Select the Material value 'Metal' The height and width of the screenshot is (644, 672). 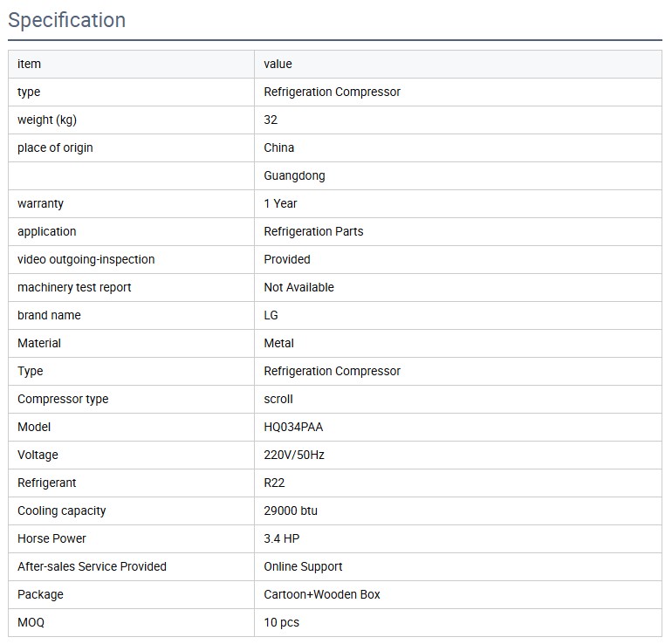[278, 343]
